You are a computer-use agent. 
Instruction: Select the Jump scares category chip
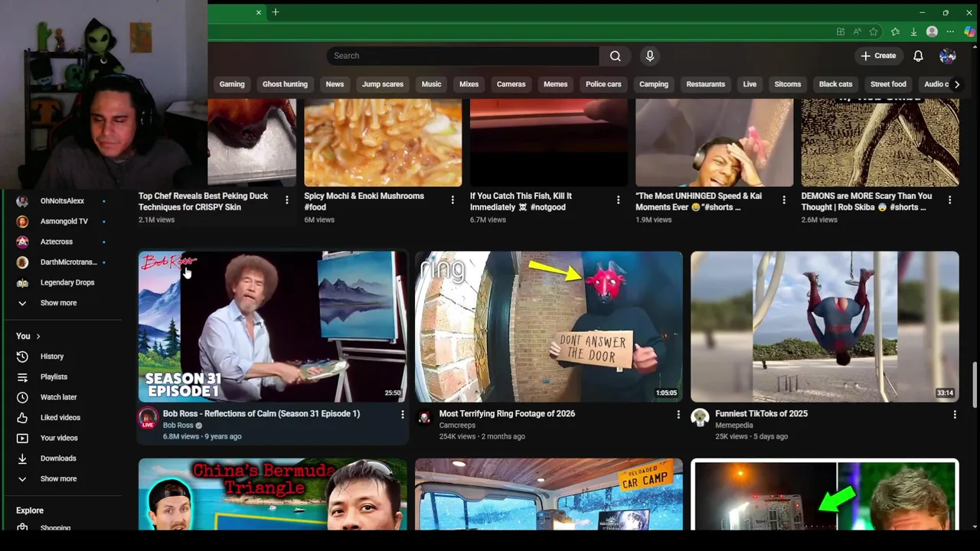tap(383, 84)
